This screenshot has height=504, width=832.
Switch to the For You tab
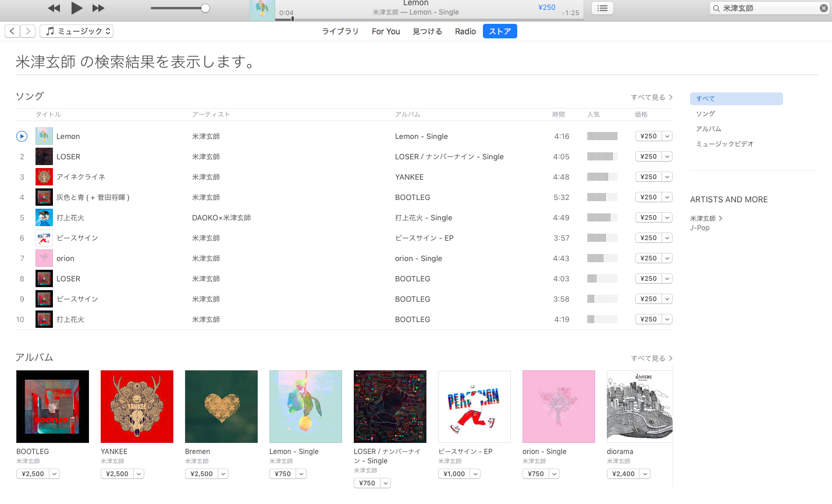386,31
